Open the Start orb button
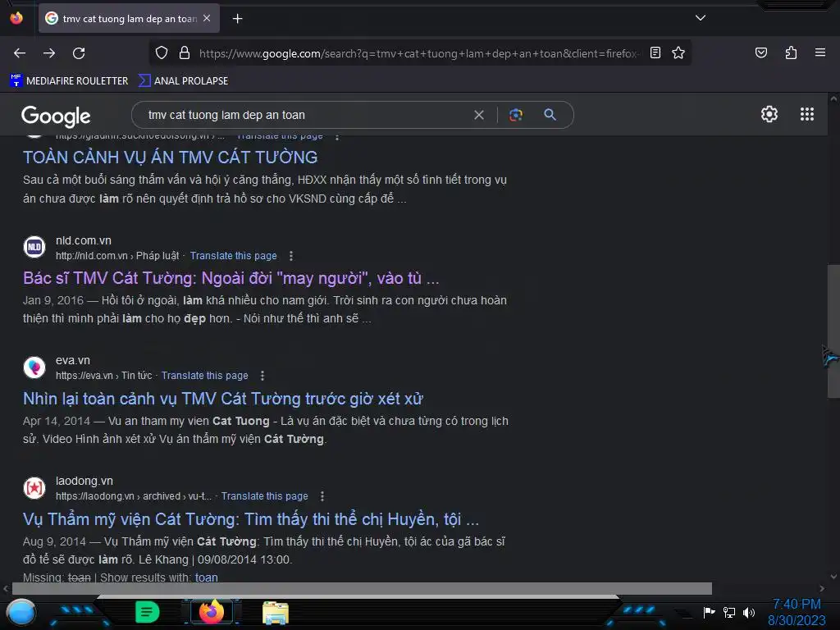Screen dimensions: 840x630 click(x=21, y=612)
